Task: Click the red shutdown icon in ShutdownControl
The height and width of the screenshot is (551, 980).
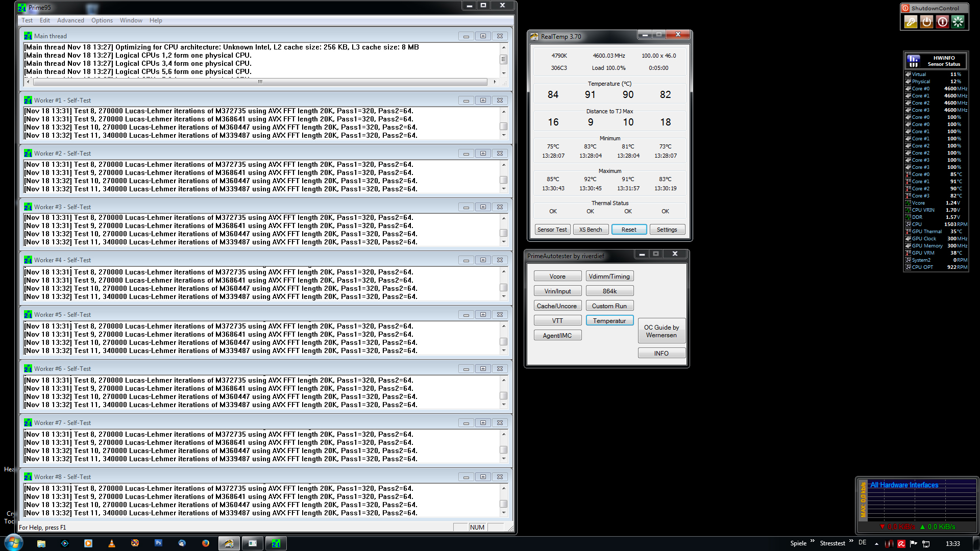Action: [942, 22]
